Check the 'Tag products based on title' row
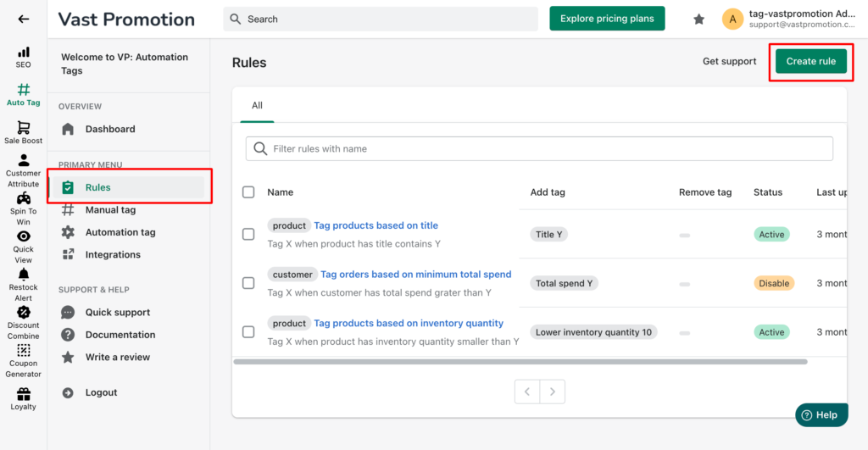Screen dimensions: 868x450 coord(248,234)
